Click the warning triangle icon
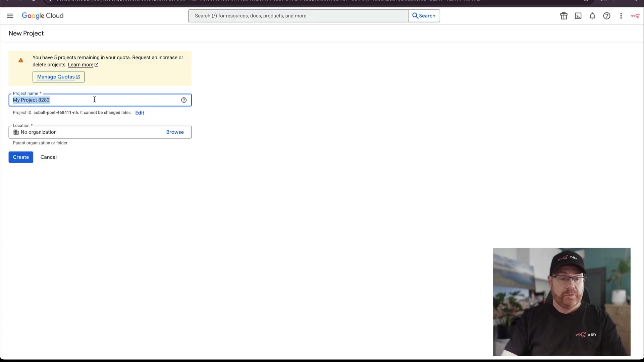 21,60
